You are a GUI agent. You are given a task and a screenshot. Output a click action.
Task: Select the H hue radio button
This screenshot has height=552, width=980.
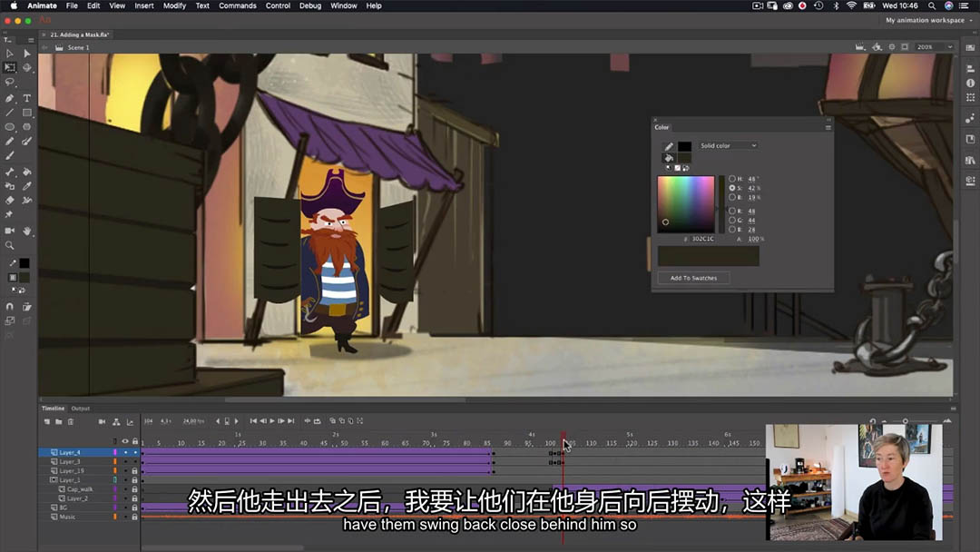coord(732,179)
